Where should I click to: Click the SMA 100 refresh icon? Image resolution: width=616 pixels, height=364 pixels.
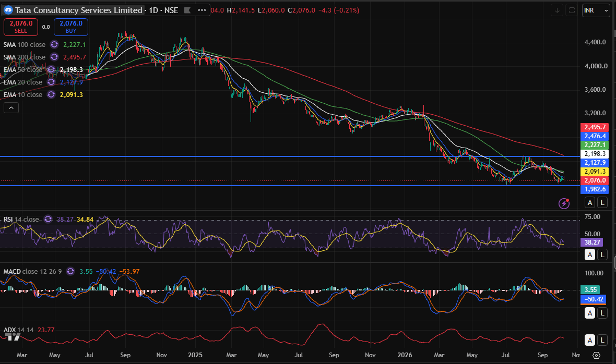(x=54, y=45)
